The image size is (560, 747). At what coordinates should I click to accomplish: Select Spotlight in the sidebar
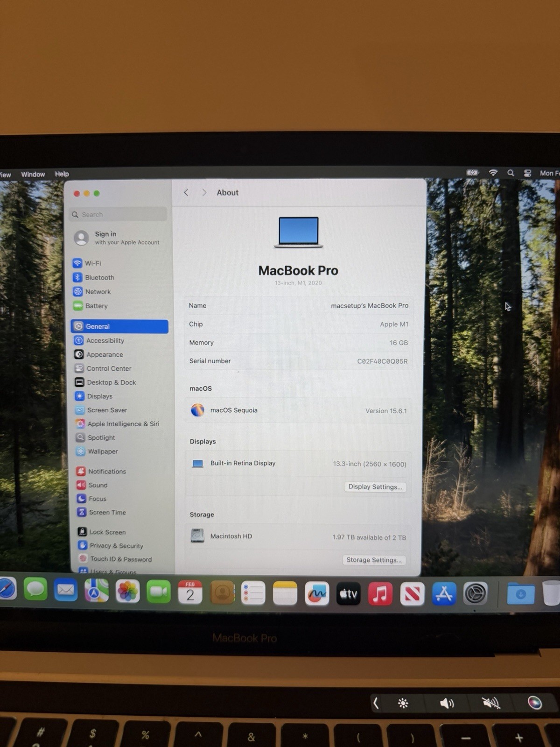(x=96, y=437)
